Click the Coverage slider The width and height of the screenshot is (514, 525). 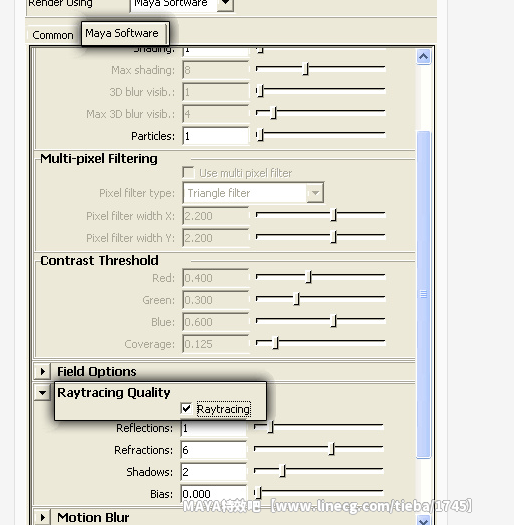point(320,343)
